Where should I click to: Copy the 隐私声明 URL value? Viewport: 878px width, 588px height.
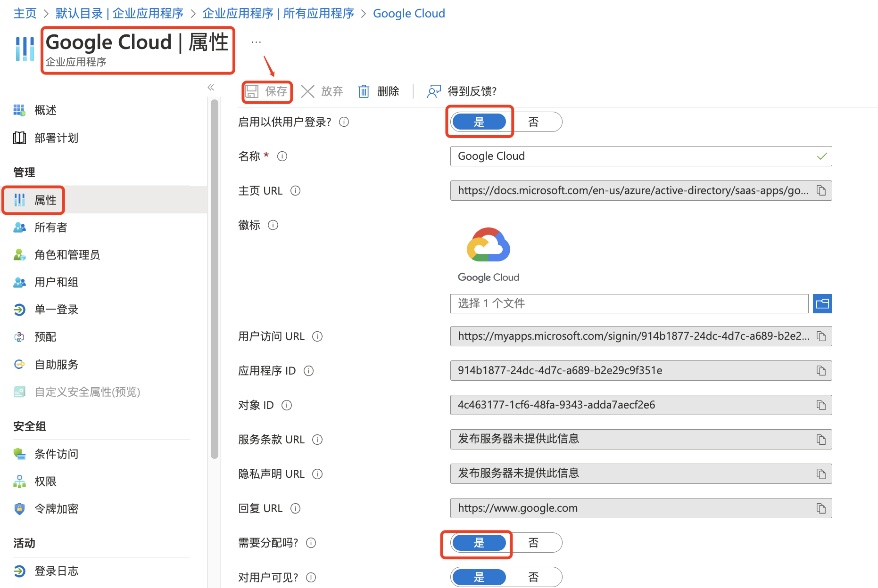[821, 474]
